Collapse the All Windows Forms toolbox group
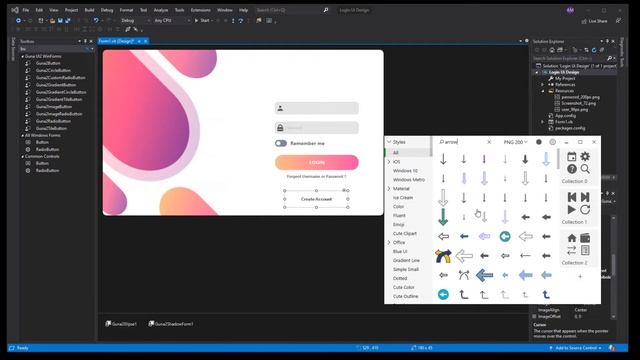 click(22, 136)
